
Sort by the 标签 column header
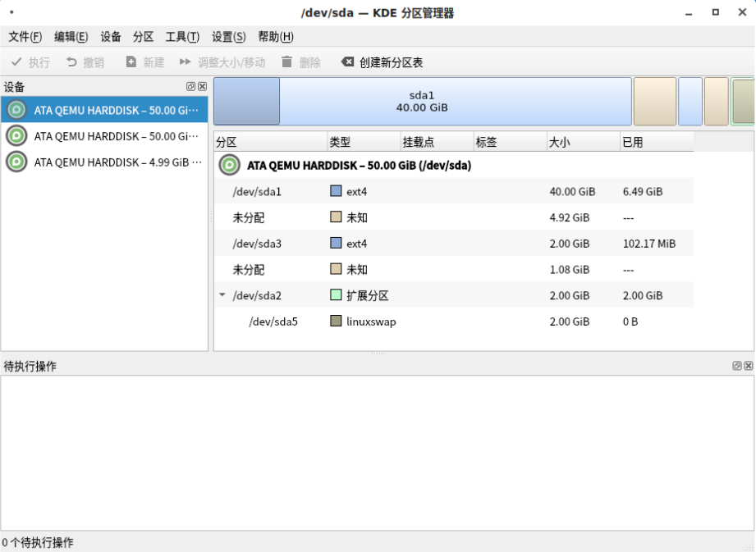pyautogui.click(x=511, y=142)
